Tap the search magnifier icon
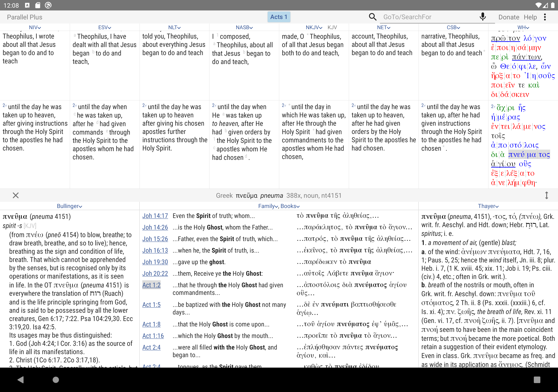 [373, 17]
